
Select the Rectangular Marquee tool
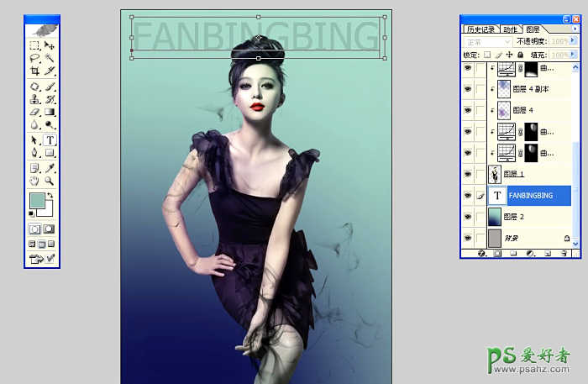click(x=34, y=45)
